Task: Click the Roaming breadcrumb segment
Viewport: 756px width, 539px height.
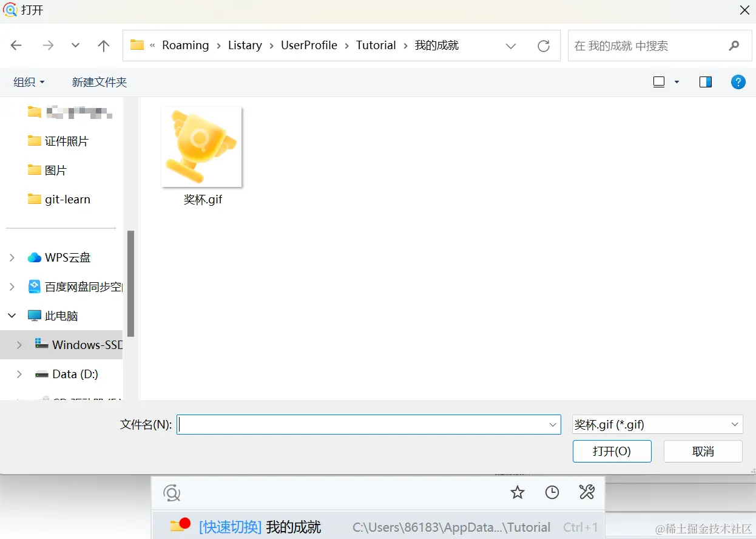Action: point(185,46)
